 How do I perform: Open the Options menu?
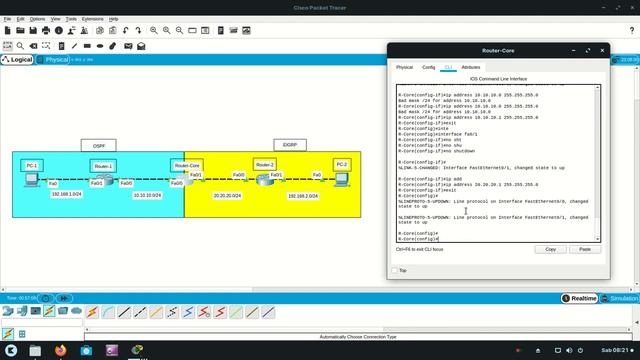37,19
